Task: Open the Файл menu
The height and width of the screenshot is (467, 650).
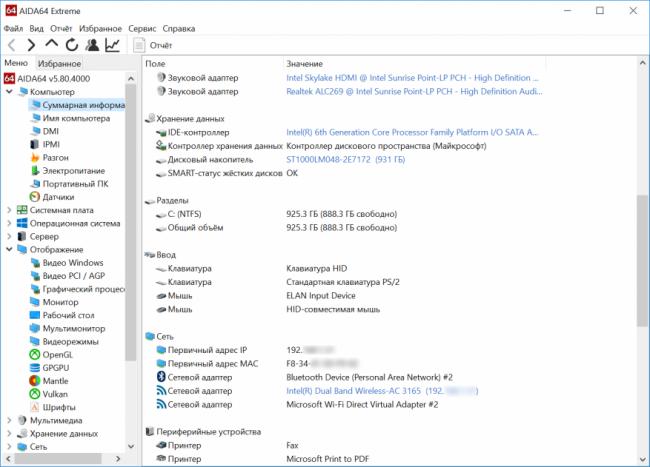Action: (13, 29)
